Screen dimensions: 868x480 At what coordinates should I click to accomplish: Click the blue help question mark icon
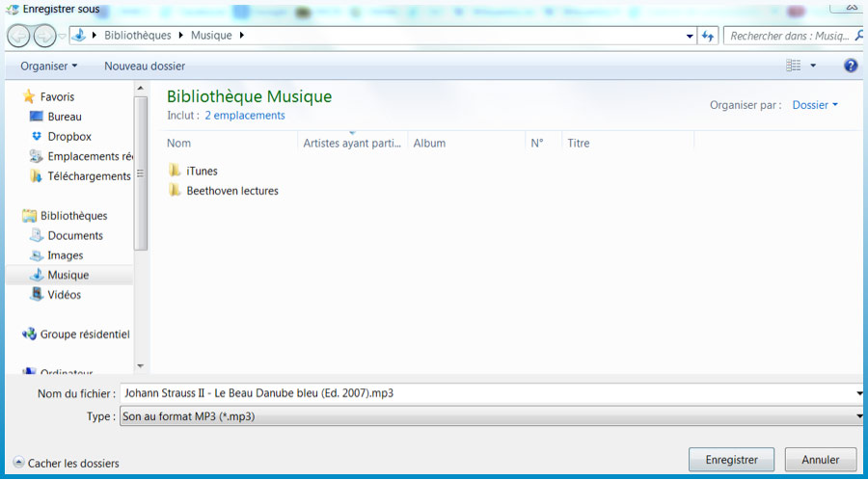coord(851,66)
